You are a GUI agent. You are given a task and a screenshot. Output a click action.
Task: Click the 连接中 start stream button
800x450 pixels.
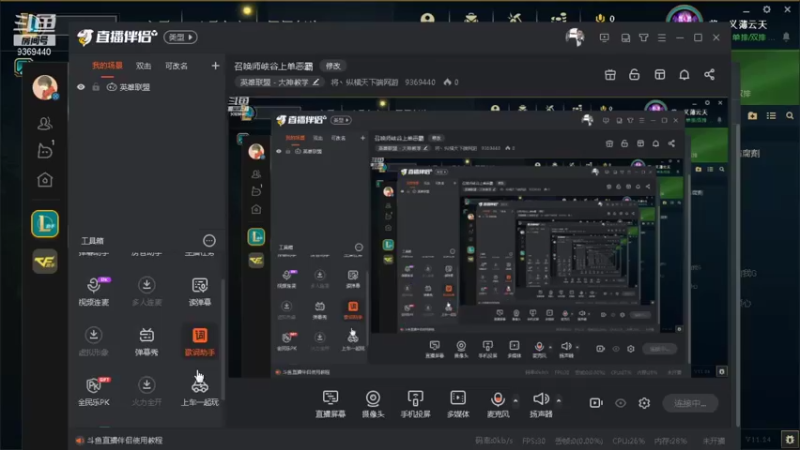tap(690, 403)
